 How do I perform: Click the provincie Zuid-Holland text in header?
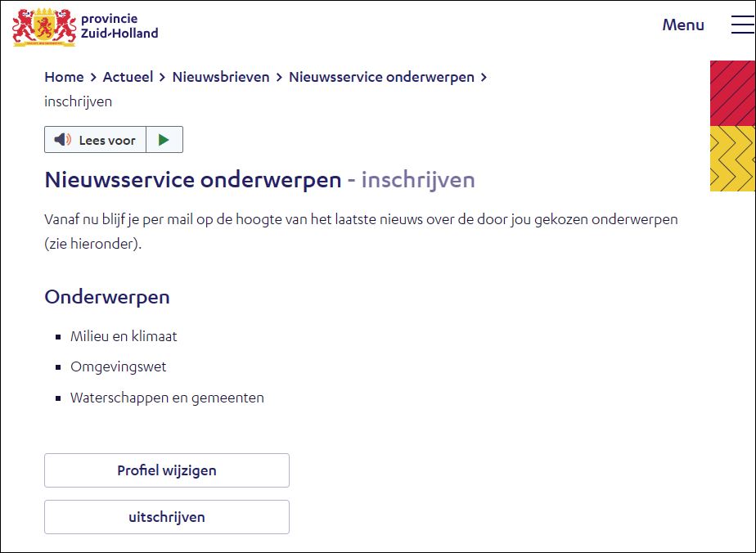pyautogui.click(x=119, y=26)
